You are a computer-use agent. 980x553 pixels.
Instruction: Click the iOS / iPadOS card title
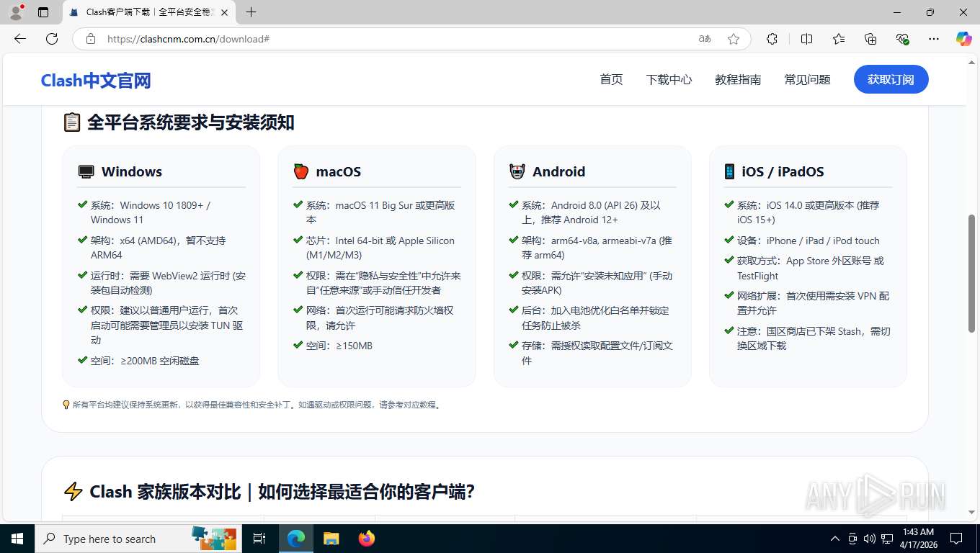point(783,171)
